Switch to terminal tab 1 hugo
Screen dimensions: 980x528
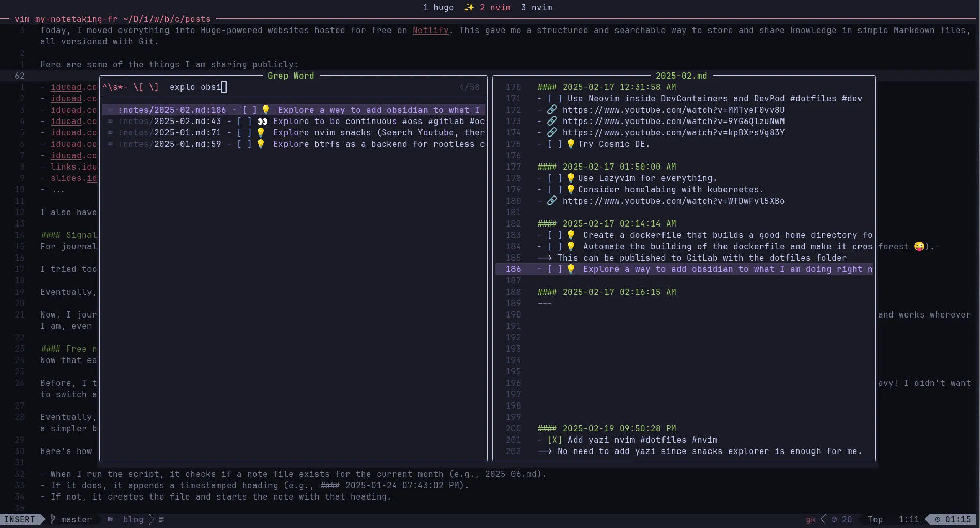click(x=438, y=7)
